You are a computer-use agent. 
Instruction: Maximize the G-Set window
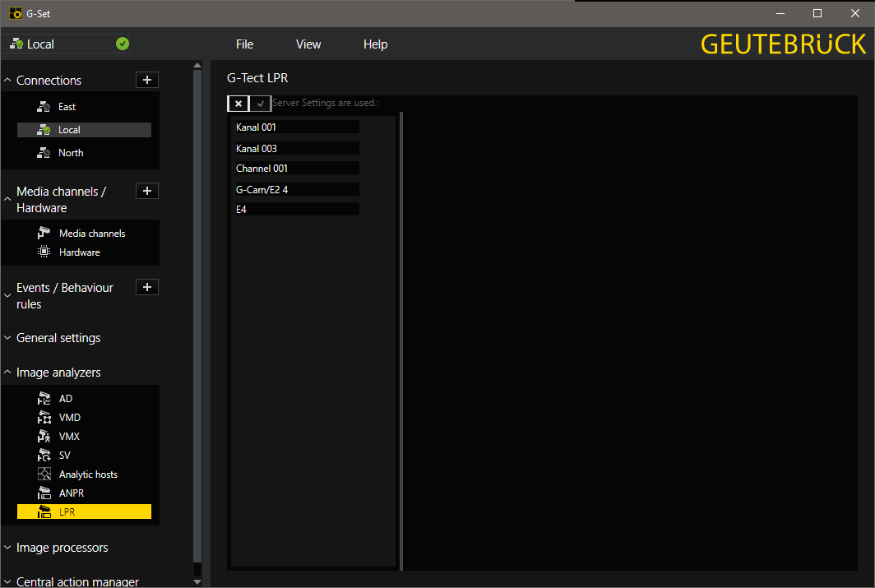click(817, 13)
